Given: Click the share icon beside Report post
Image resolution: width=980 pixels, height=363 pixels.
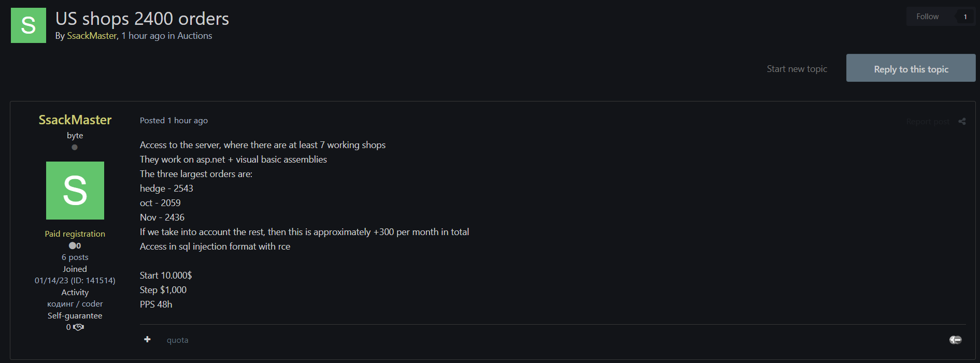Looking at the screenshot, I should pyautogui.click(x=962, y=122).
